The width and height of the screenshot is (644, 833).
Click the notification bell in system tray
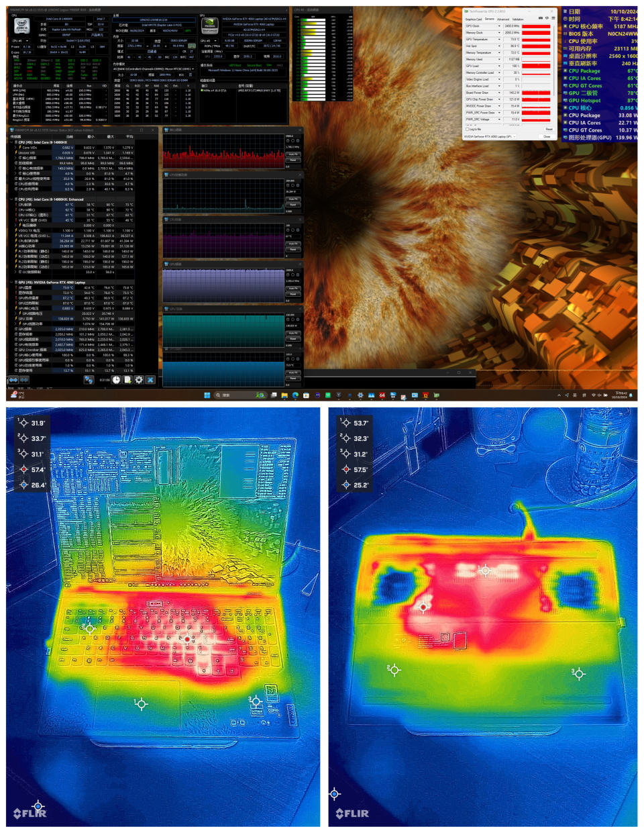(632, 395)
